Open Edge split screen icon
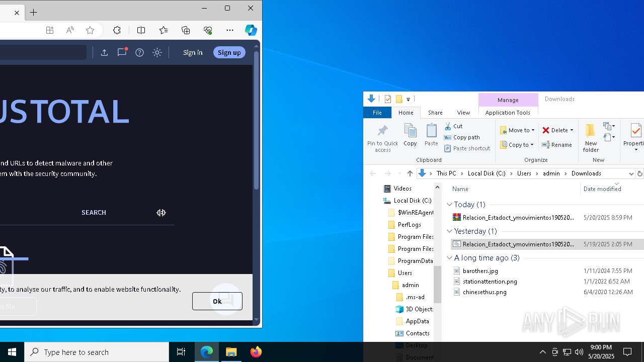644x362 pixels. pos(141,30)
